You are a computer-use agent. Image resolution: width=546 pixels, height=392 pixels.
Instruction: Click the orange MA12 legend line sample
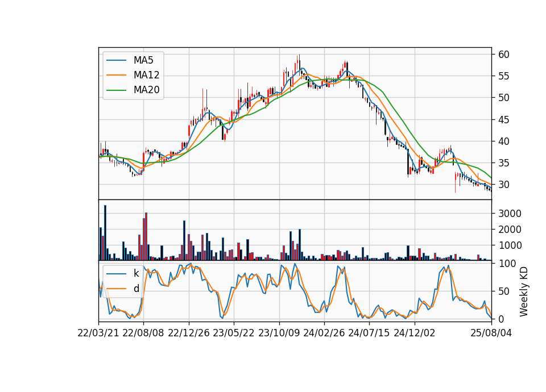116,75
